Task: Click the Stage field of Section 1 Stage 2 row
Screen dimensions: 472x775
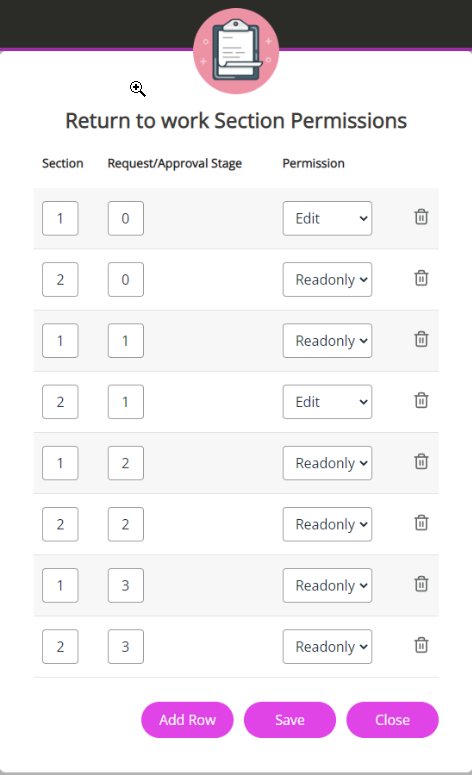Action: (126, 463)
